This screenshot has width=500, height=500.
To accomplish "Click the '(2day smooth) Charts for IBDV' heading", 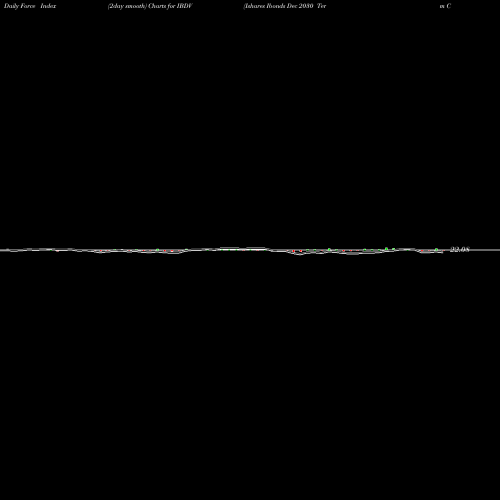I will (x=150, y=6).
